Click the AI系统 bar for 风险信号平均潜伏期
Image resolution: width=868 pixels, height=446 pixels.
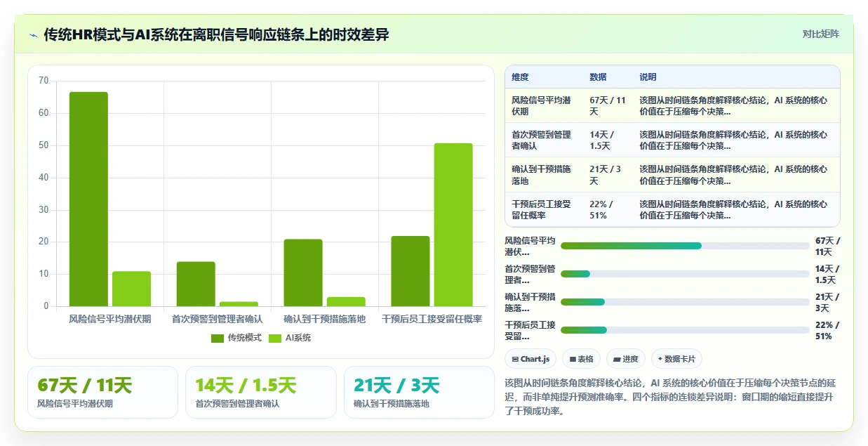pos(131,289)
